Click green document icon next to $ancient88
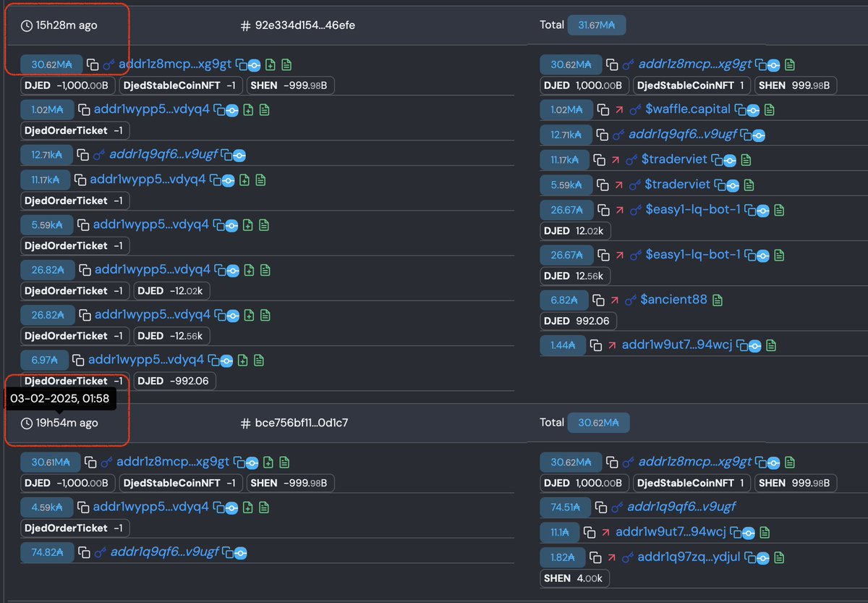Image resolution: width=868 pixels, height=603 pixels. pyautogui.click(x=717, y=300)
